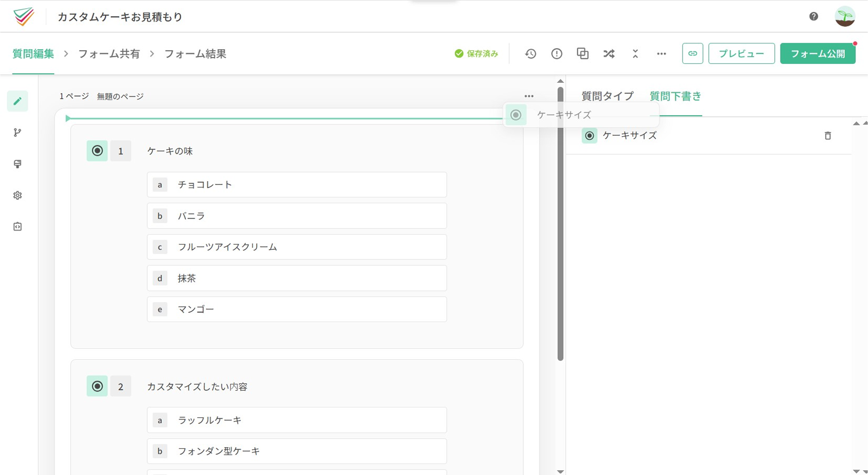Viewport: 868px width, 475px height.
Task: Click the collapse all questions icon
Action: pyautogui.click(x=635, y=53)
